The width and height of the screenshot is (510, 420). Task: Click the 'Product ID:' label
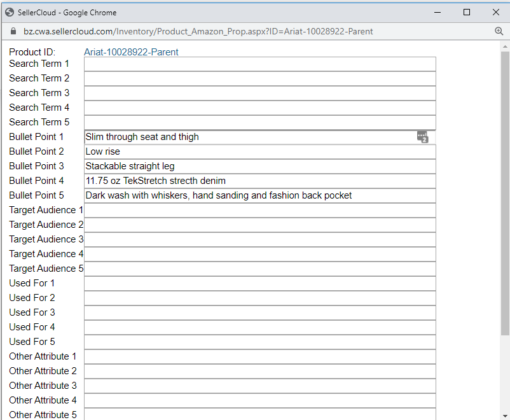coord(32,52)
